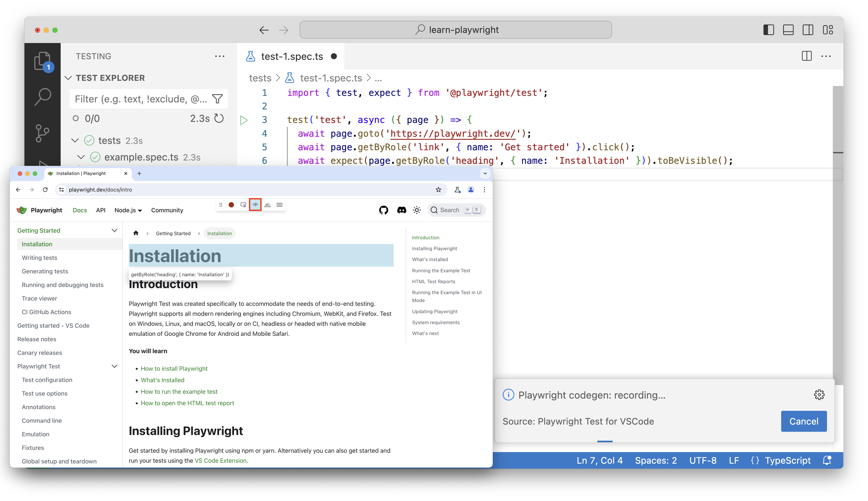This screenshot has width=868, height=501.
Task: Cancel the Playwright codegen recording
Action: pos(803,421)
